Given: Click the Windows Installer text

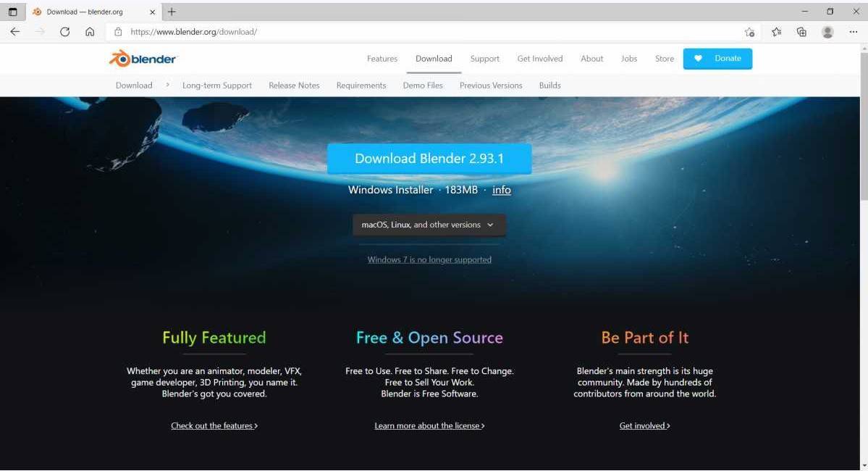Looking at the screenshot, I should (390, 190).
